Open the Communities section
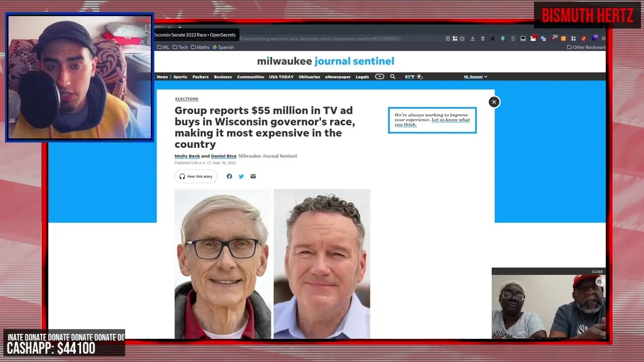 click(251, 77)
